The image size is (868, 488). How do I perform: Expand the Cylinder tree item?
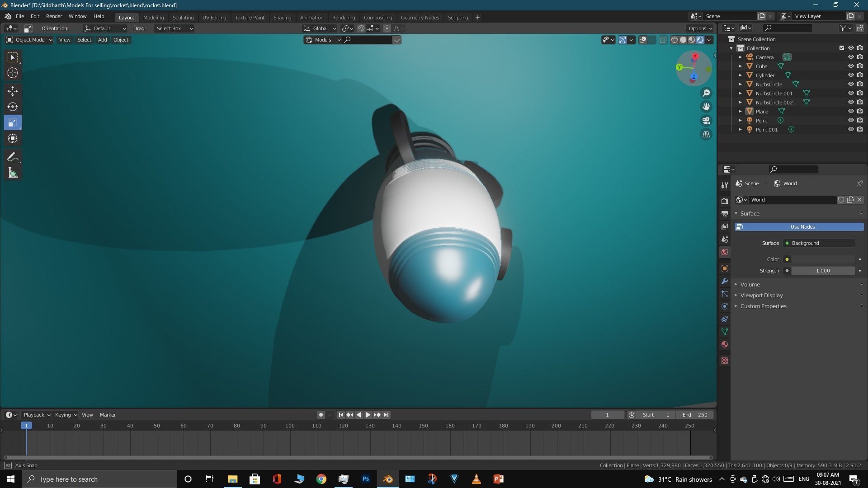[740, 75]
